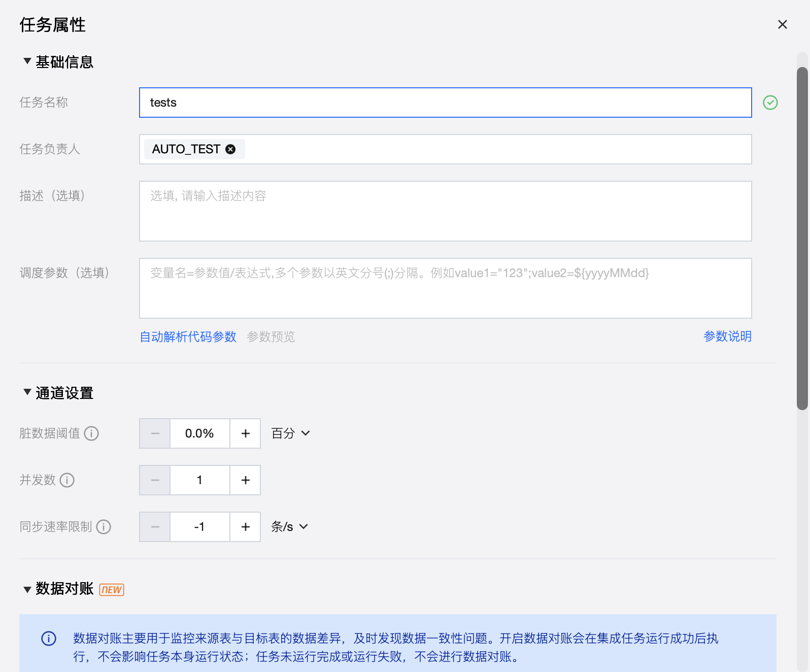The width and height of the screenshot is (810, 672).
Task: Increment the sync rate limit value
Action: (246, 527)
